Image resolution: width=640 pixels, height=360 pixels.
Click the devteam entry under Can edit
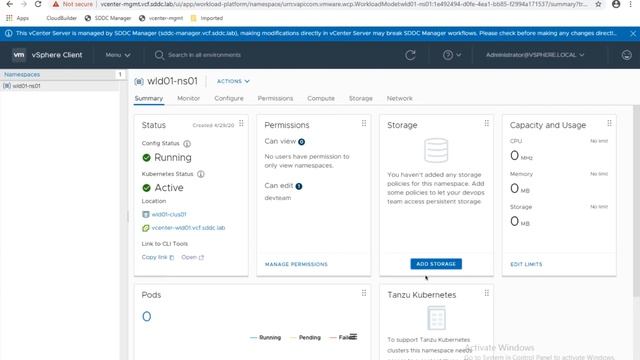click(x=278, y=198)
